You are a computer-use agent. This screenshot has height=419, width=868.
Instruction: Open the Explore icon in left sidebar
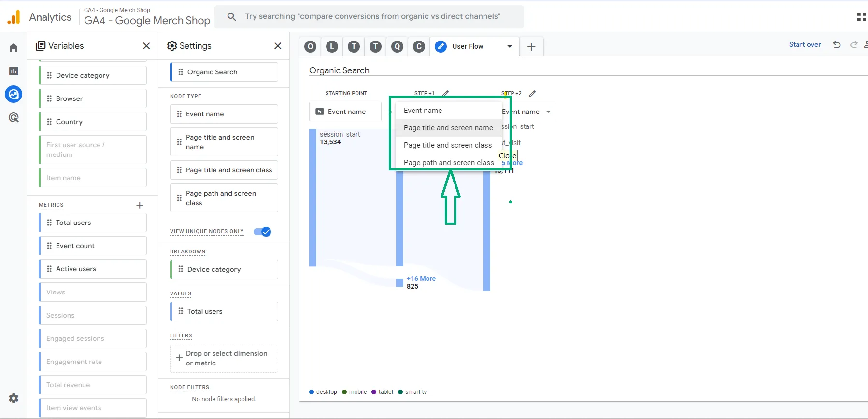pos(14,94)
